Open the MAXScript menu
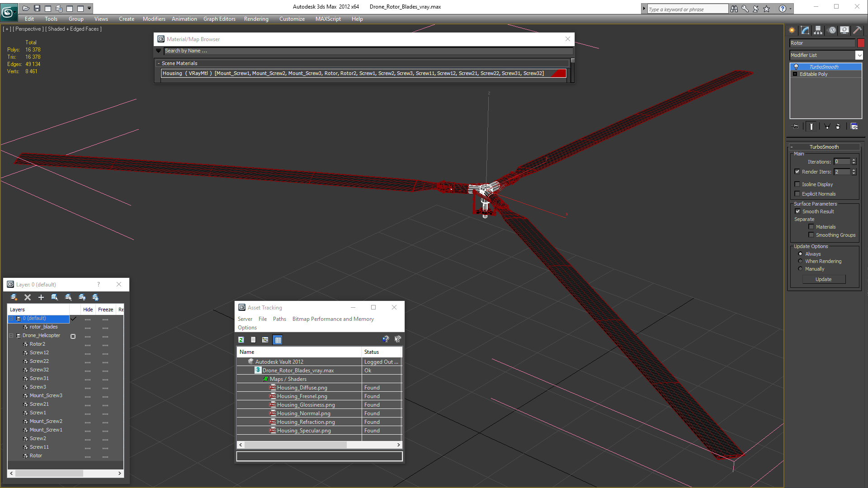868x488 pixels. 328,19
